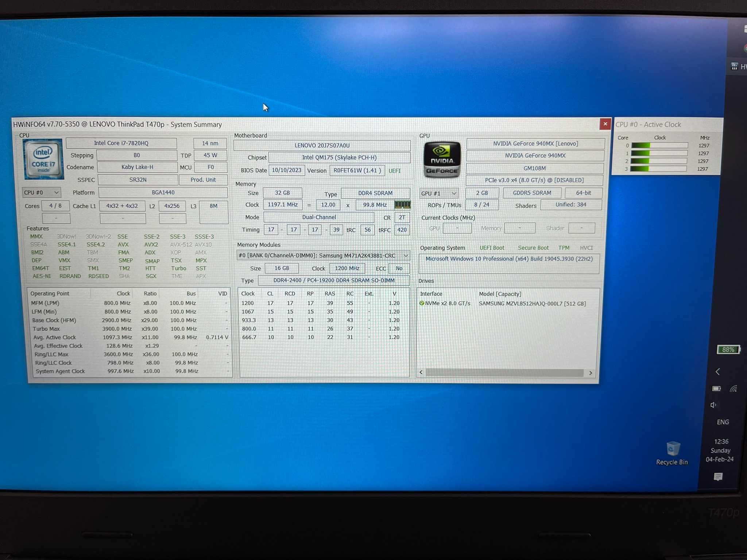Click the Core 3 clock bar
Viewport: 747px width, 560px height.
[x=658, y=169]
